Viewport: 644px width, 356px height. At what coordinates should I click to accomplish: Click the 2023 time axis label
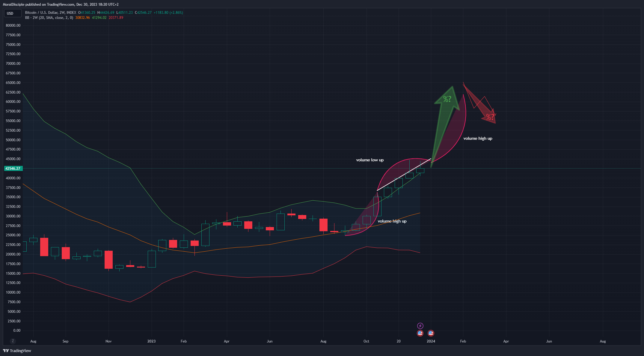151,341
